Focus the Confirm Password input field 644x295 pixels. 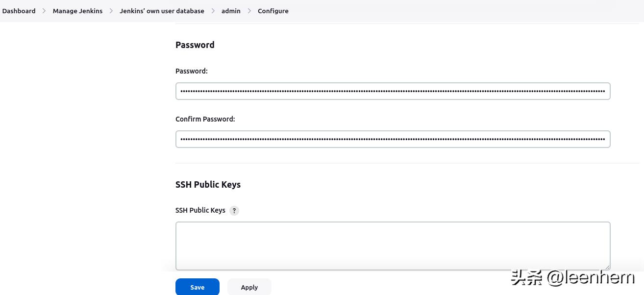coord(392,139)
